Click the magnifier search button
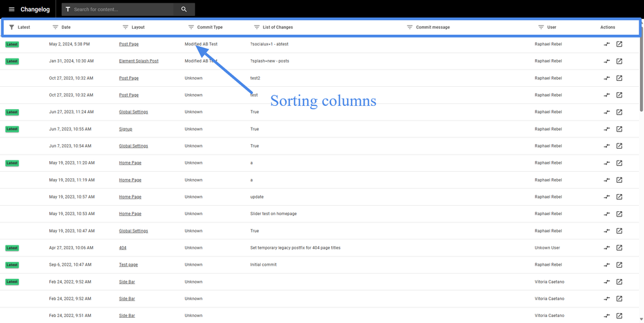Viewport: 644px width, 323px height. pos(184,9)
